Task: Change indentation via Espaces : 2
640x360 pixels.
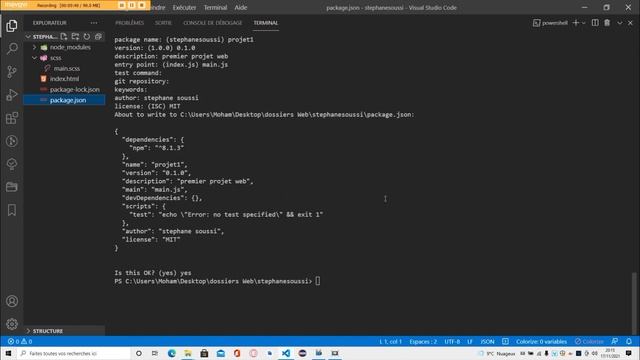Action: pyautogui.click(x=423, y=341)
